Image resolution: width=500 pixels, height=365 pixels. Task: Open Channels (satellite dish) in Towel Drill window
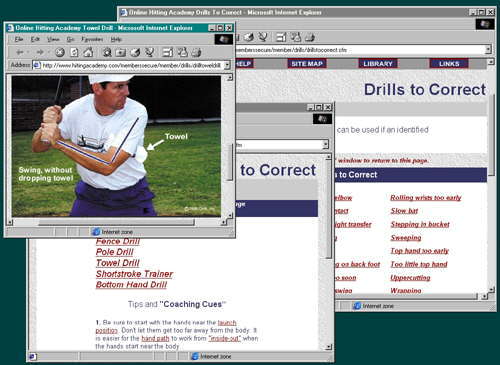(149, 52)
